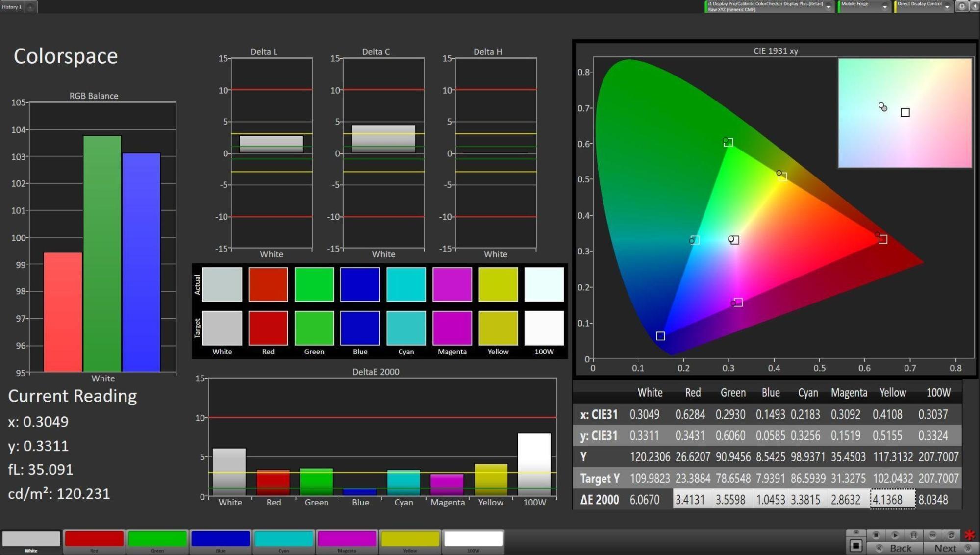
Task: Select the Blue pattern swatch in bottom bar
Action: pos(221,541)
